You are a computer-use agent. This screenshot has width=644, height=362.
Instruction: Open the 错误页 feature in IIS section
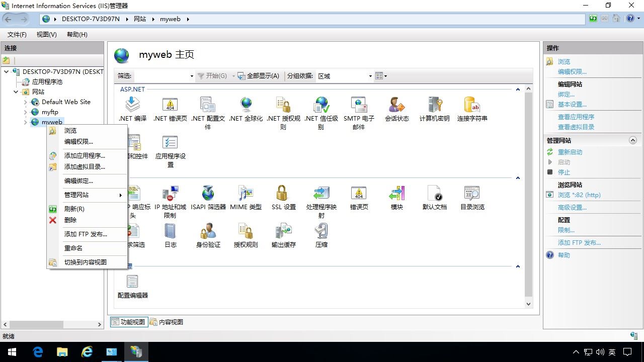[x=359, y=198]
